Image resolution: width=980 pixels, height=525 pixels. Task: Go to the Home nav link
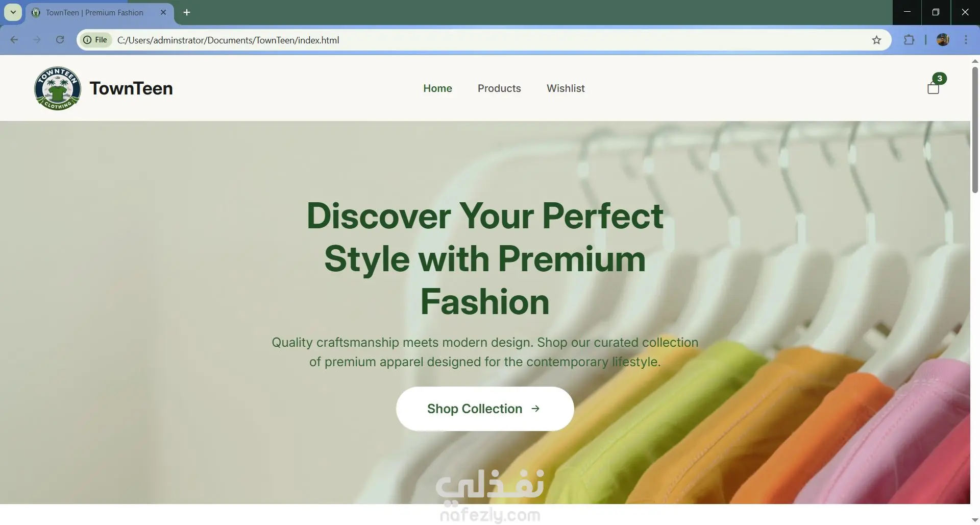pyautogui.click(x=437, y=88)
